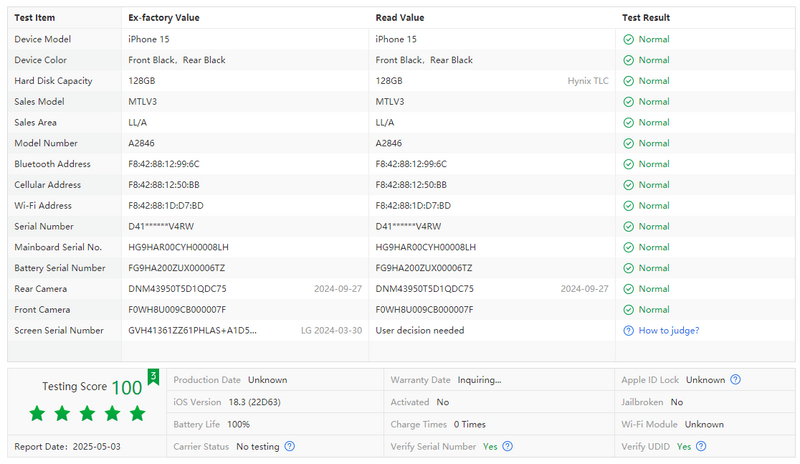This screenshot has width=800, height=464.
Task: Click help icon beside Carrier Status No testing
Action: (x=289, y=446)
